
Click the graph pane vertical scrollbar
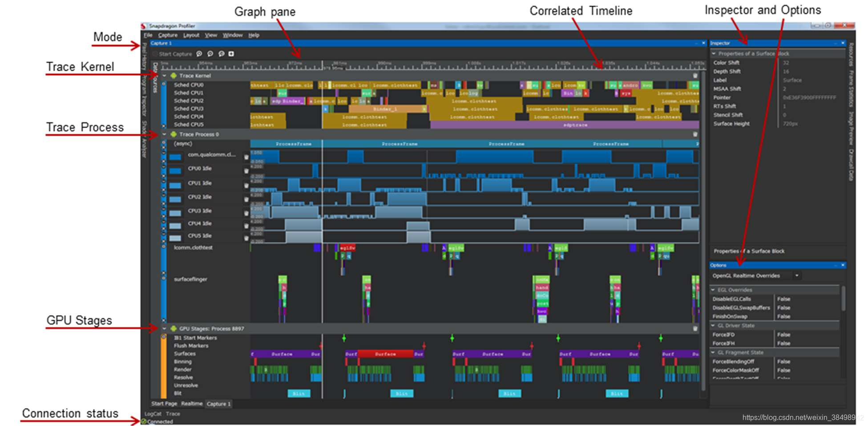pos(703,231)
